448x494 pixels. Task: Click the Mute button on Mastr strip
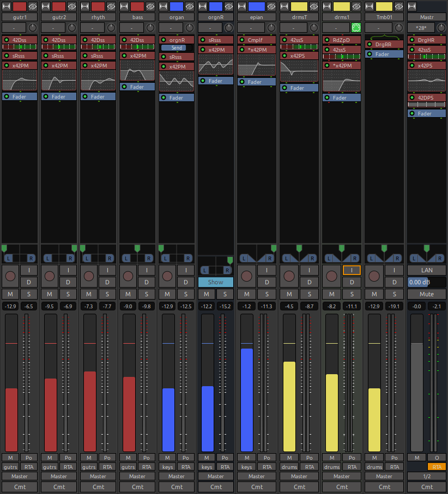tap(427, 294)
